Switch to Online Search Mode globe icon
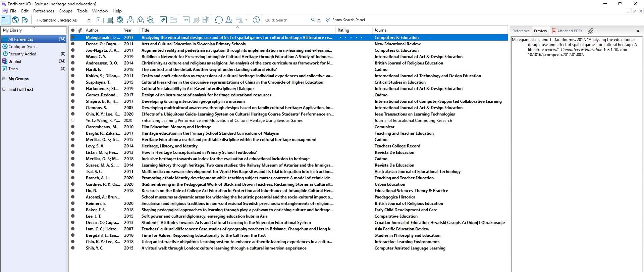 (x=15, y=20)
